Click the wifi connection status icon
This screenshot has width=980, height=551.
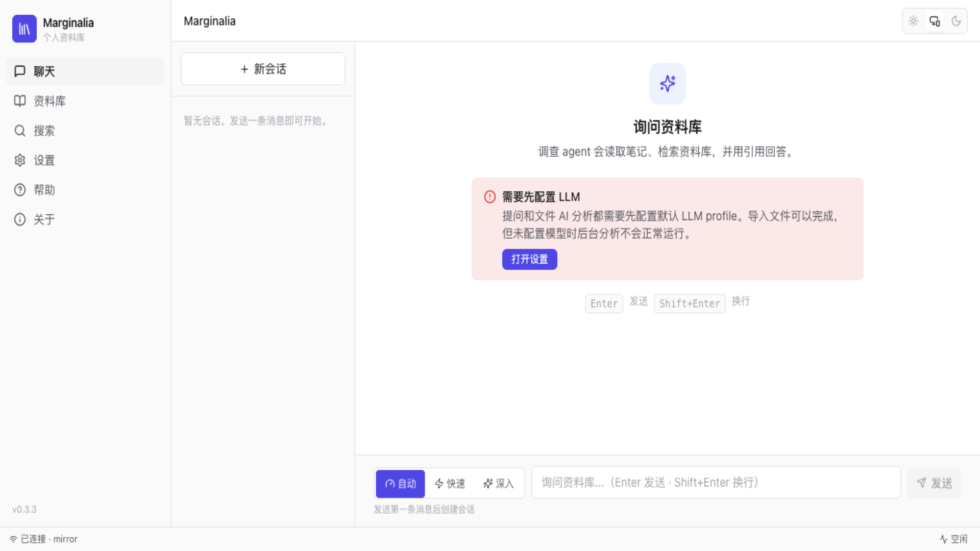click(x=13, y=539)
